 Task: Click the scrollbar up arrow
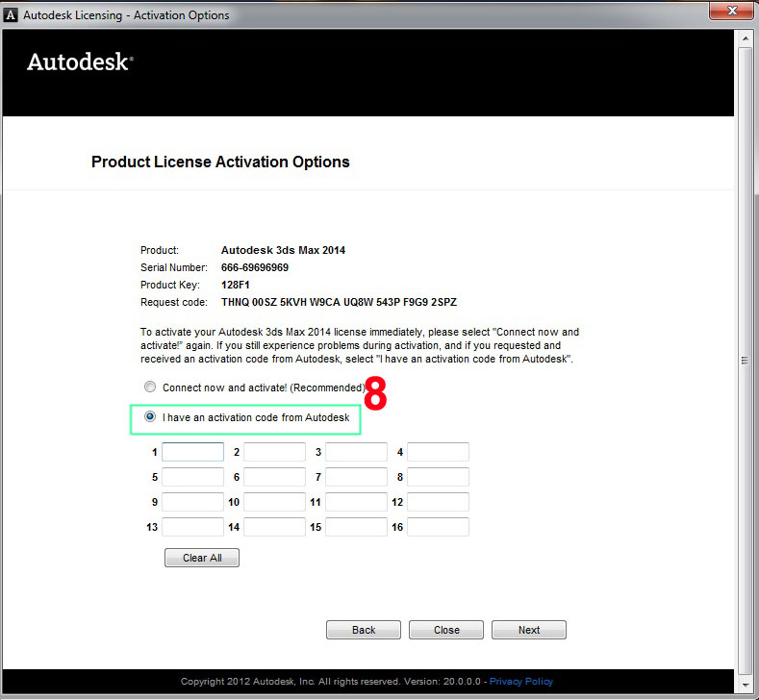(745, 39)
